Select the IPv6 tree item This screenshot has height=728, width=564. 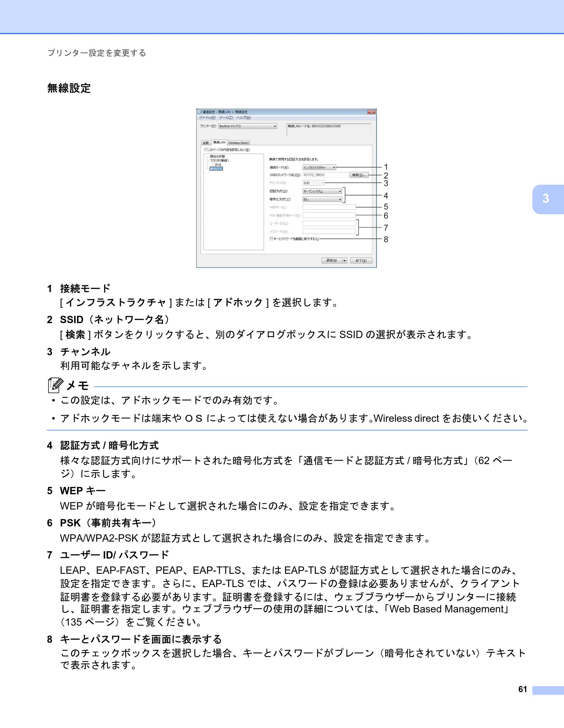click(x=218, y=165)
